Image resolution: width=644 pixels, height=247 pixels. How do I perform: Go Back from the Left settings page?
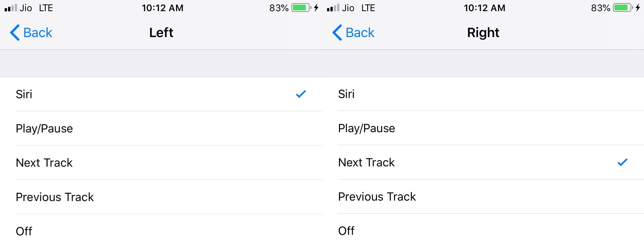[31, 33]
